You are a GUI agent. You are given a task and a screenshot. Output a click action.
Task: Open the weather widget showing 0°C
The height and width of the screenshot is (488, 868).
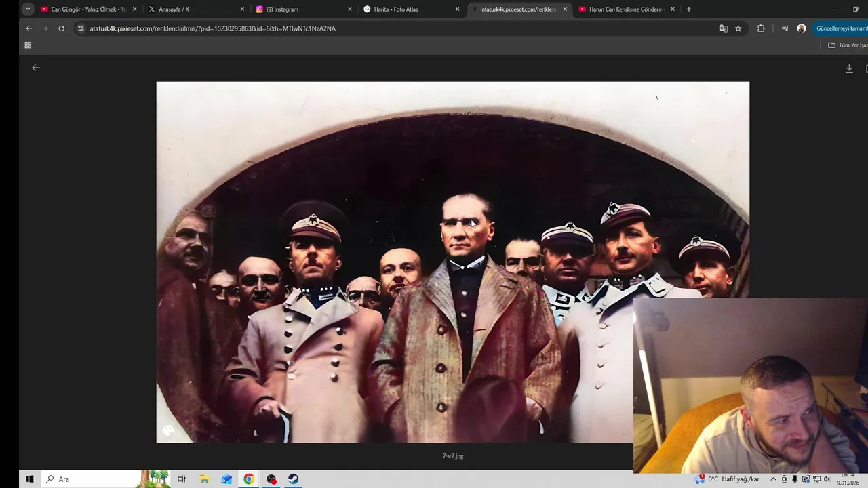pyautogui.click(x=728, y=479)
